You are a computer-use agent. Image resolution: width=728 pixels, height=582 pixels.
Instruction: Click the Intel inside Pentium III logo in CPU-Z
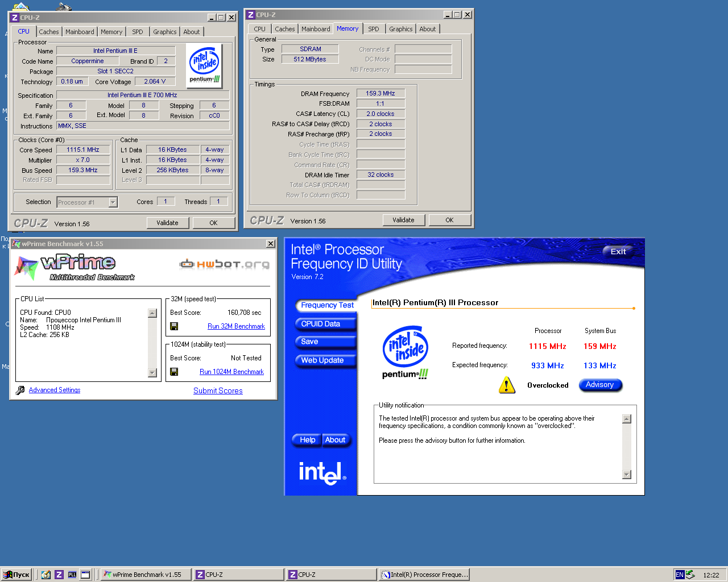[x=204, y=65]
